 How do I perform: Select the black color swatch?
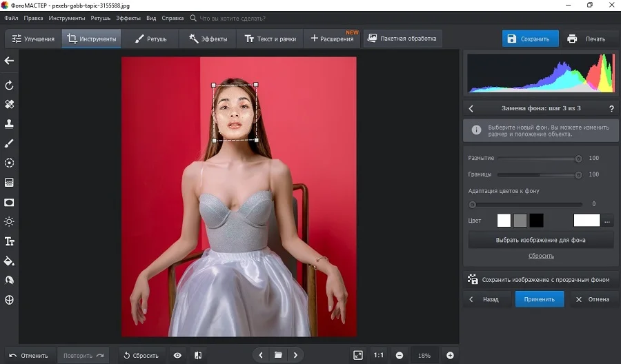pyautogui.click(x=537, y=221)
